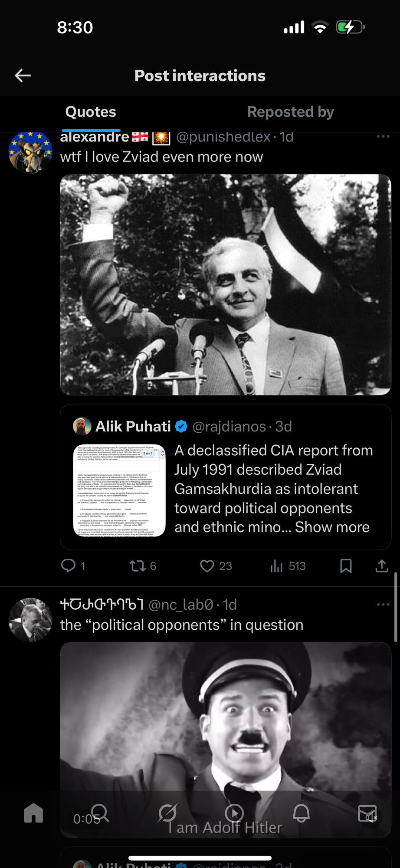Open the Grok icon in the bottom bar
This screenshot has height=868, width=400.
pos(167,813)
